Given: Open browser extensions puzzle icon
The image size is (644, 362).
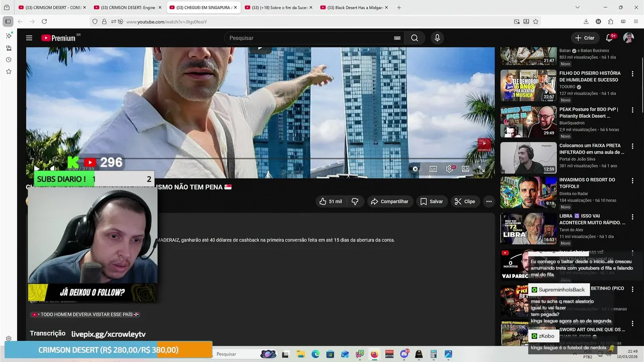Looking at the screenshot, I should [610, 22].
